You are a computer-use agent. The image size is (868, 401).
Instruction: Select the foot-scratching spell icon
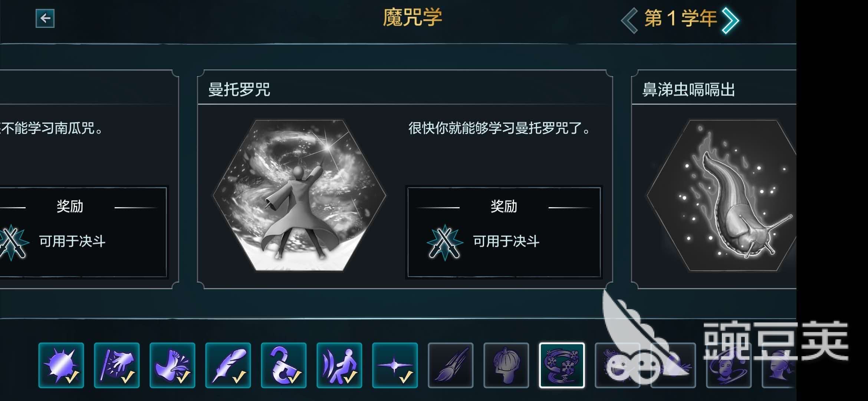coord(172,365)
